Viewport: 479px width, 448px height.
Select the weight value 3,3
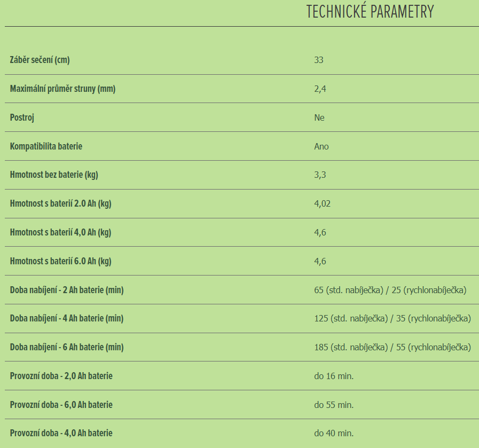320,175
